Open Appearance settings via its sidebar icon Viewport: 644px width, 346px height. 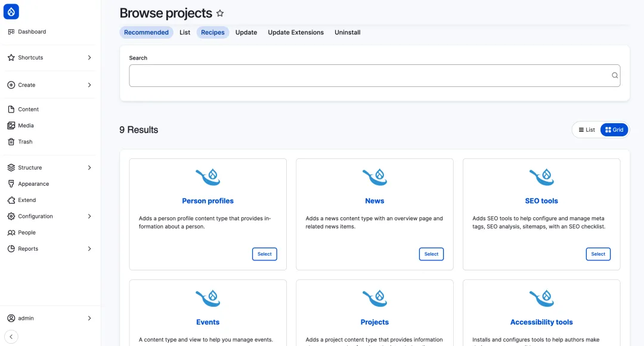coord(13,183)
